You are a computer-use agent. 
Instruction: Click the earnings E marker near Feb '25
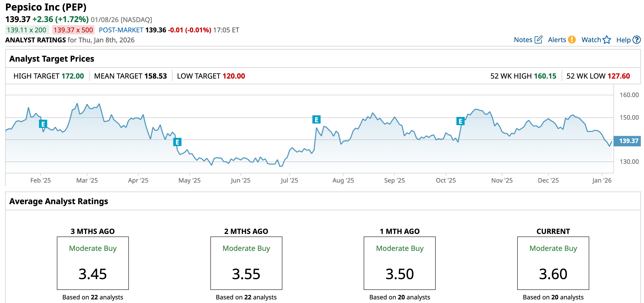[x=43, y=124]
